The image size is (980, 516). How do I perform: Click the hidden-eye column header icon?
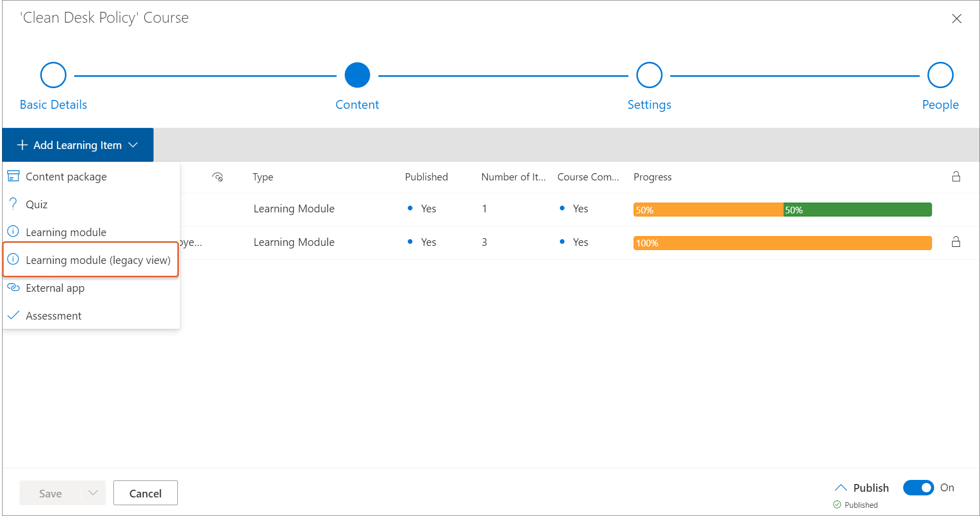(218, 177)
